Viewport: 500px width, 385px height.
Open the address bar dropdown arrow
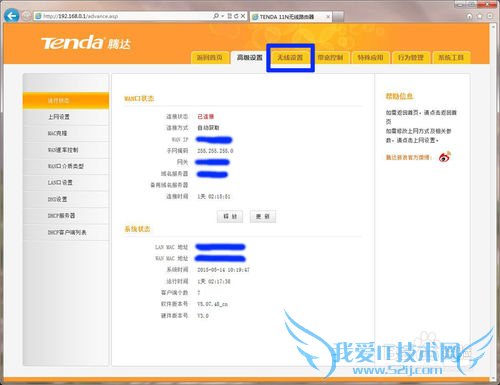[222, 16]
